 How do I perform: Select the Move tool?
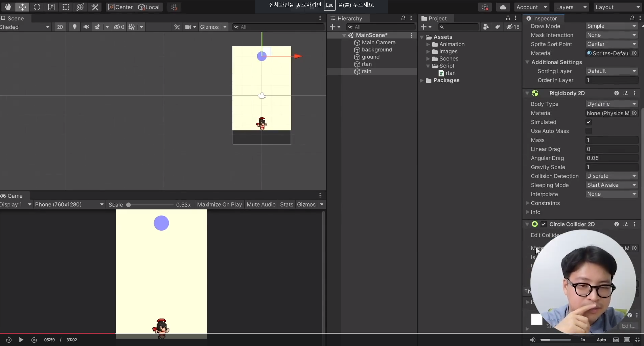point(22,7)
